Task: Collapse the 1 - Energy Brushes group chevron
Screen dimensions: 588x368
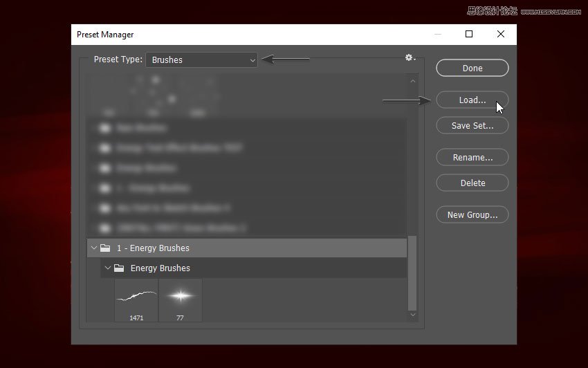Action: point(93,248)
